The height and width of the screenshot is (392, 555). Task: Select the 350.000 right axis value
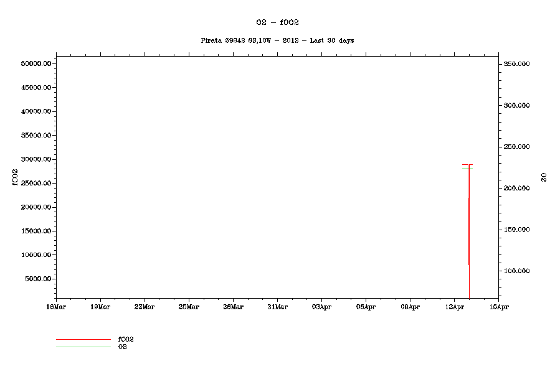click(x=516, y=64)
